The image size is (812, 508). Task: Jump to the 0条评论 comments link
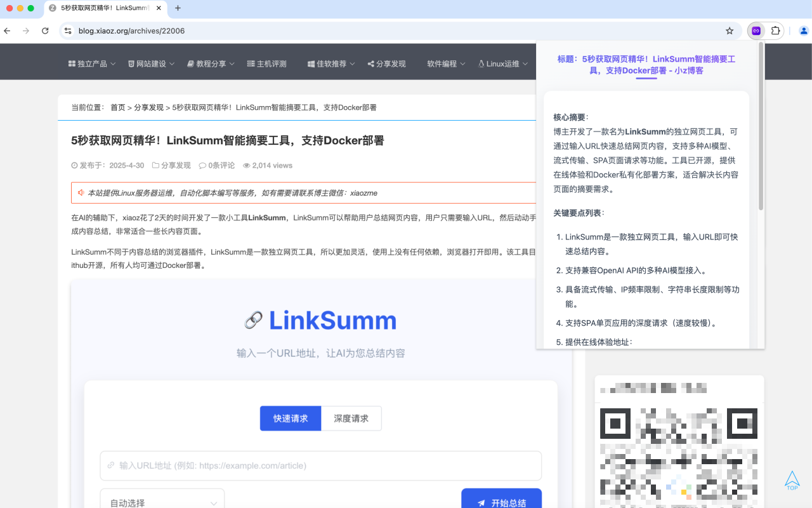221,166
